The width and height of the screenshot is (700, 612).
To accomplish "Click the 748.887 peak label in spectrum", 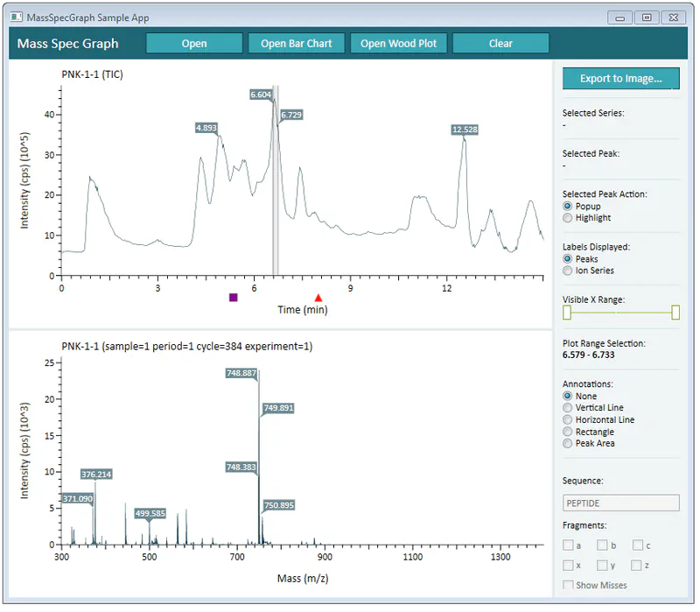I will coord(241,373).
